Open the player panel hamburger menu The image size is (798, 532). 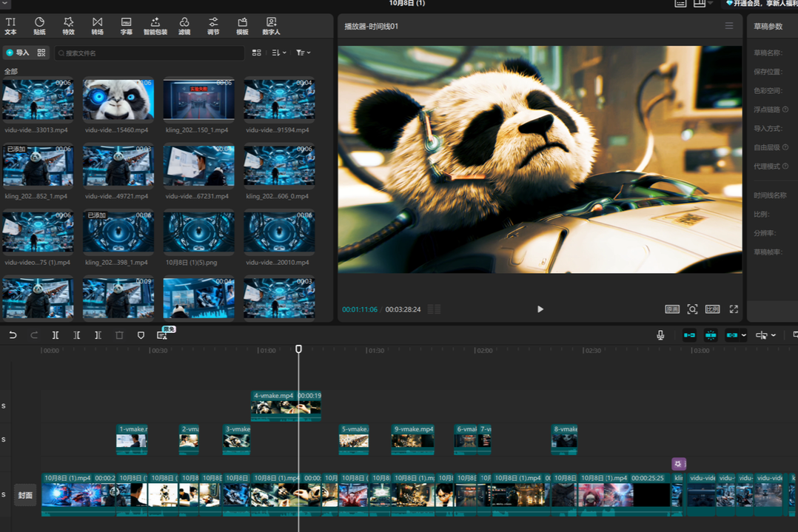729,26
